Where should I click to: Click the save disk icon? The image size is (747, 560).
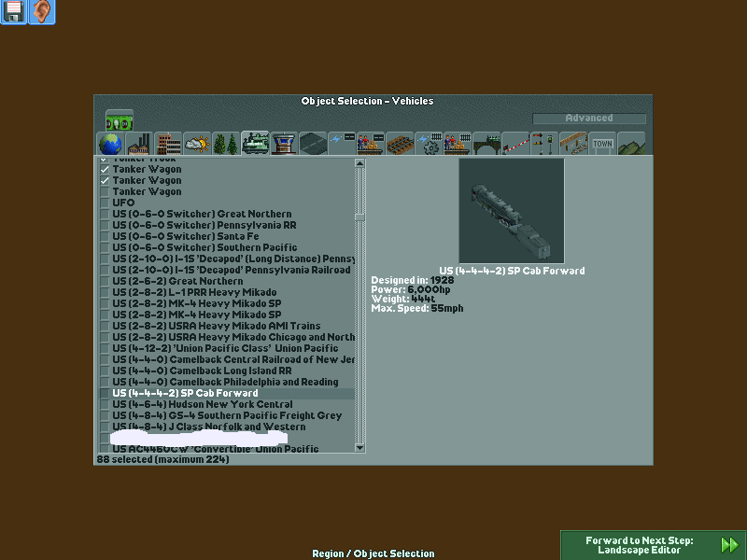(x=13, y=12)
